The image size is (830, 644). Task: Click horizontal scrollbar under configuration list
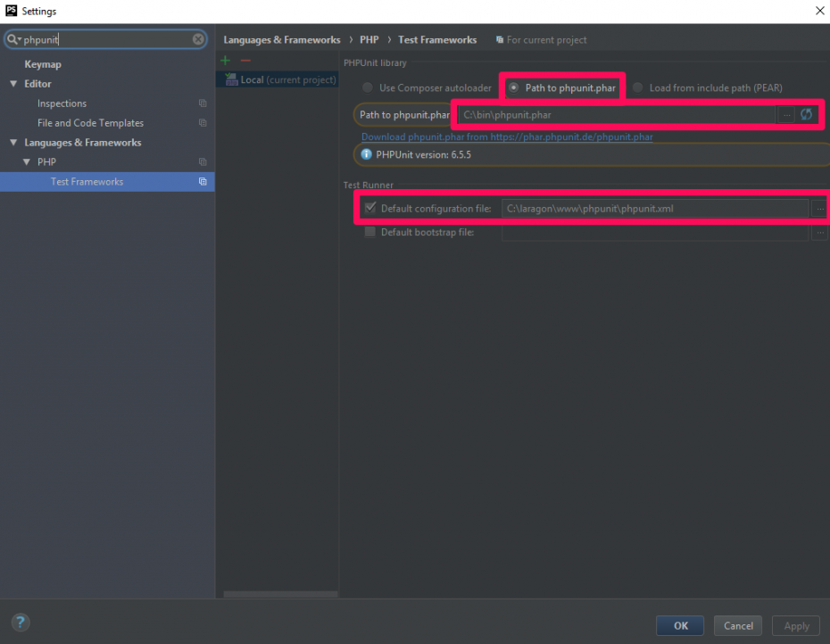[280, 594]
